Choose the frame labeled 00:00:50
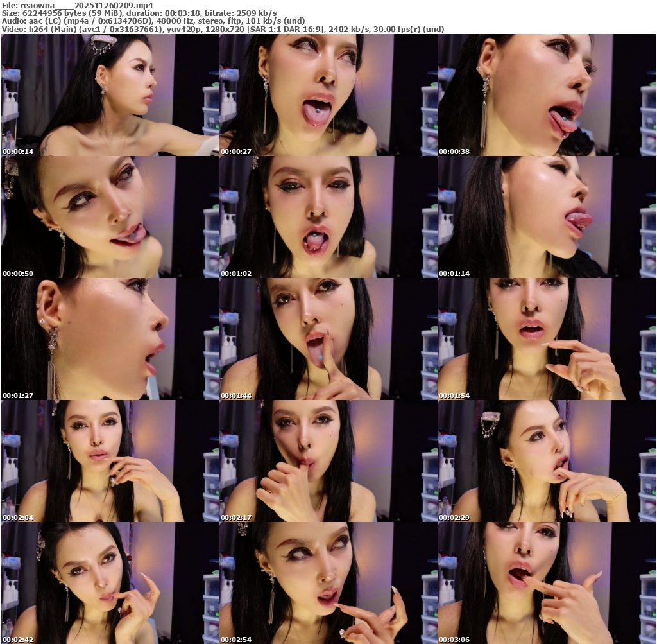 coord(110,217)
